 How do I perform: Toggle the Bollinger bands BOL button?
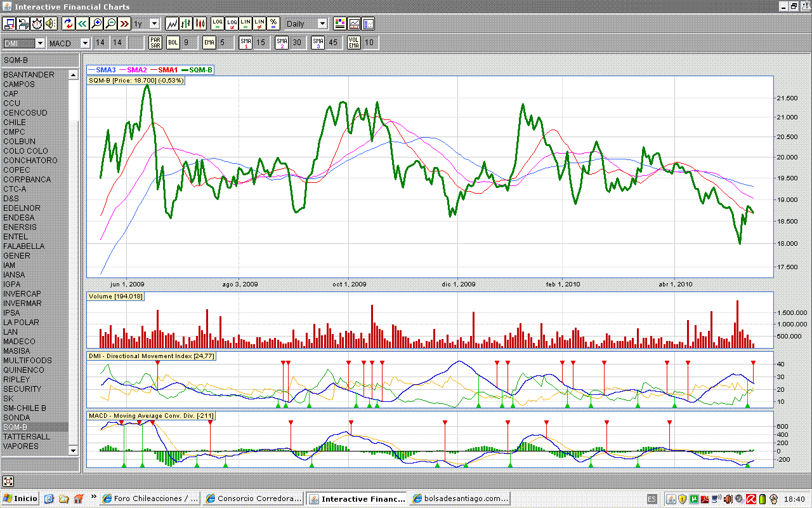pos(173,43)
